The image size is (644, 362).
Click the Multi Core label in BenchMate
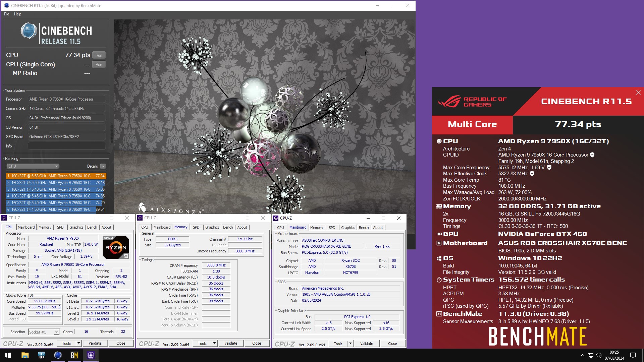click(472, 124)
